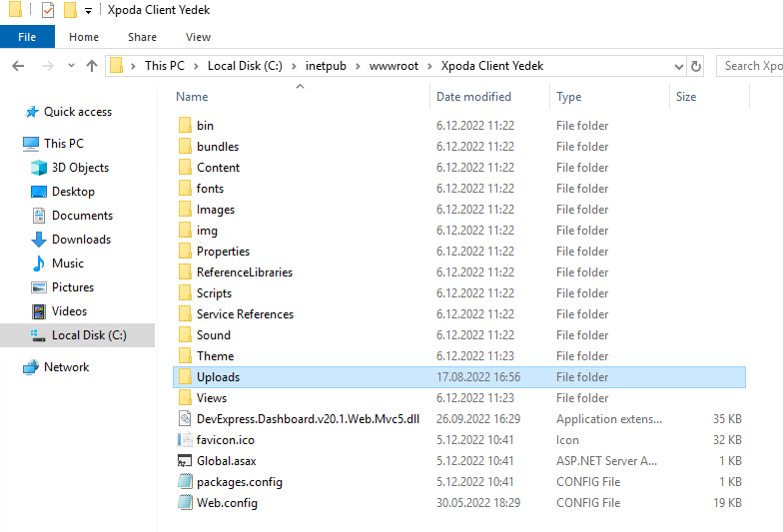This screenshot has width=783, height=532.
Task: Expand the chevron after This PC in breadcrumb
Action: click(196, 66)
